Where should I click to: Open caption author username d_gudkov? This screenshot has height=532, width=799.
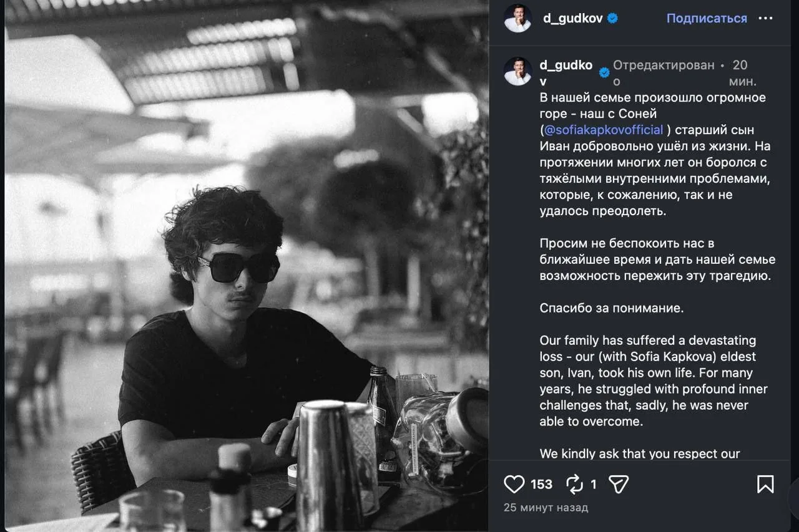(x=566, y=73)
